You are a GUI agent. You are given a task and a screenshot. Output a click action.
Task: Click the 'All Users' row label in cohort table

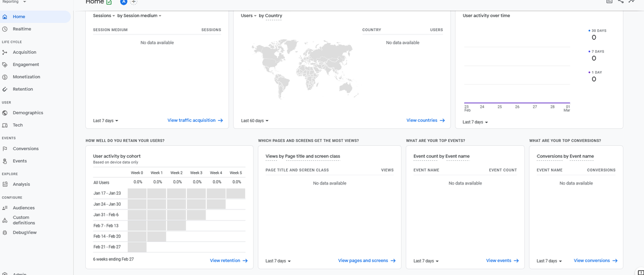[x=101, y=183]
